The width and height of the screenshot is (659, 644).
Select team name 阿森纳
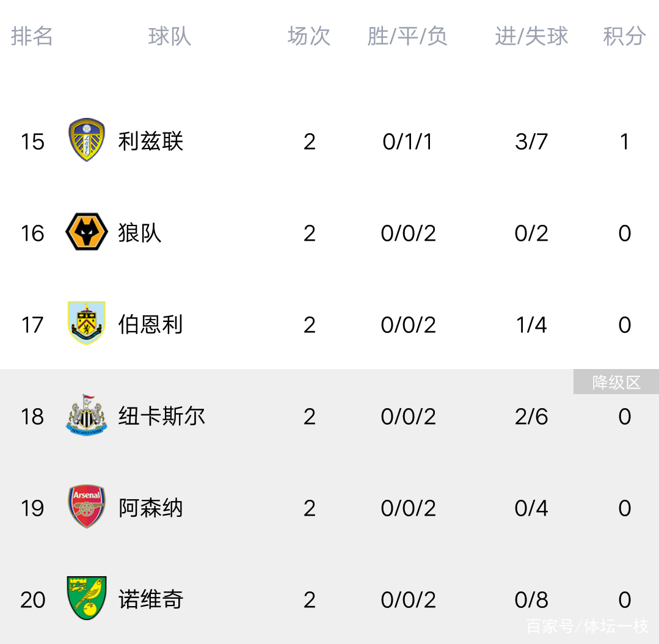(x=150, y=508)
